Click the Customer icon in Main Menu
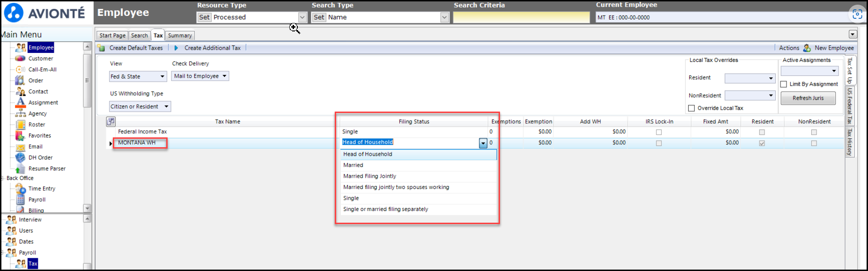Image resolution: width=868 pixels, height=271 pixels. click(20, 59)
